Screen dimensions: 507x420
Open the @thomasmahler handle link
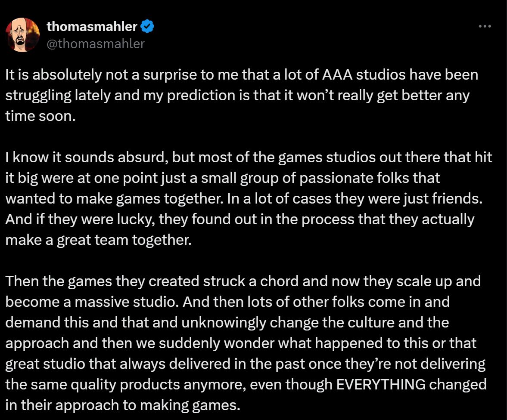[x=95, y=43]
